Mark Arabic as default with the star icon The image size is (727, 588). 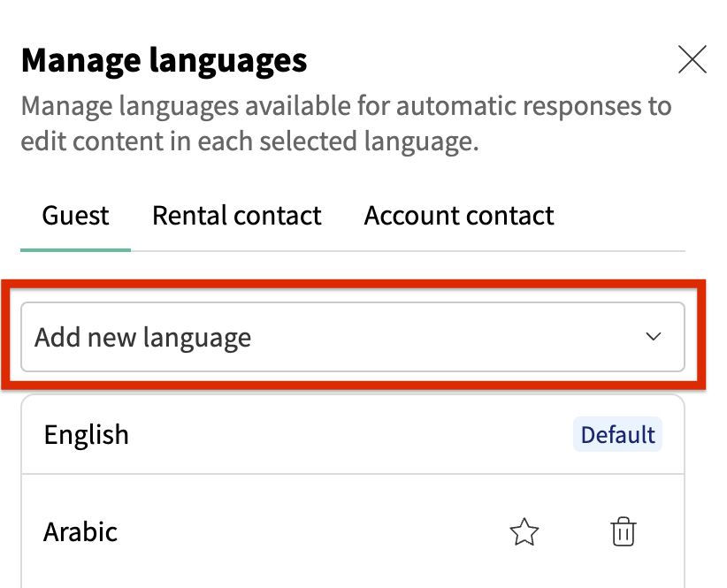(524, 532)
